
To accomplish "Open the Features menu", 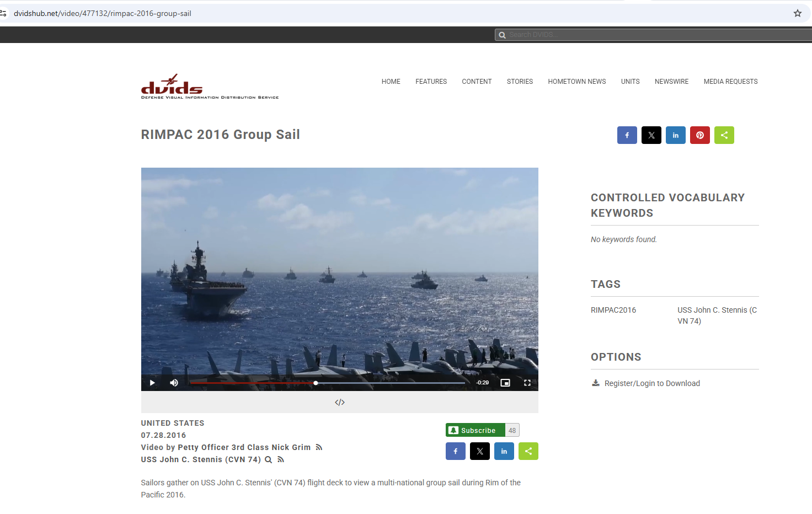I will coord(431,82).
